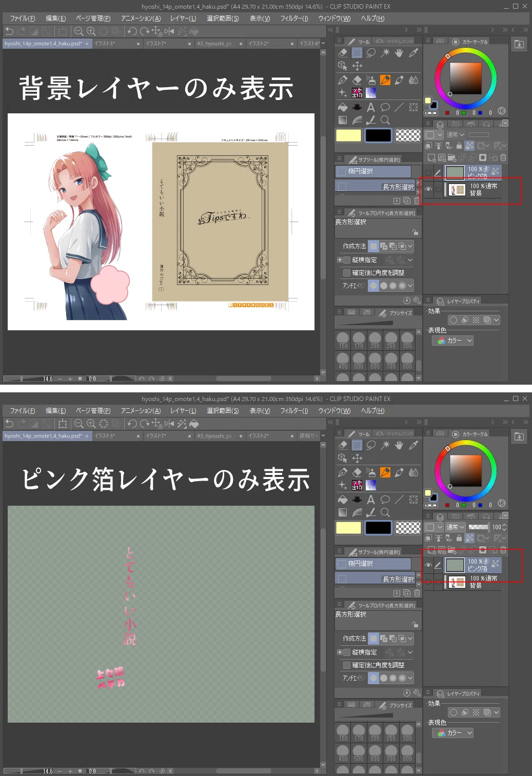Image resolution: width=532 pixels, height=776 pixels.
Task: Choose brush size 800 in 背景レイヤー window
Action: (x=407, y=361)
